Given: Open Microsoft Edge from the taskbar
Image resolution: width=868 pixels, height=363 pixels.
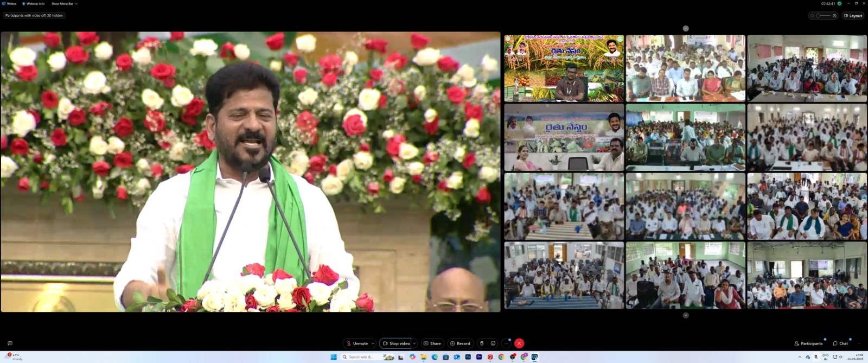Looking at the screenshot, I should [435, 357].
